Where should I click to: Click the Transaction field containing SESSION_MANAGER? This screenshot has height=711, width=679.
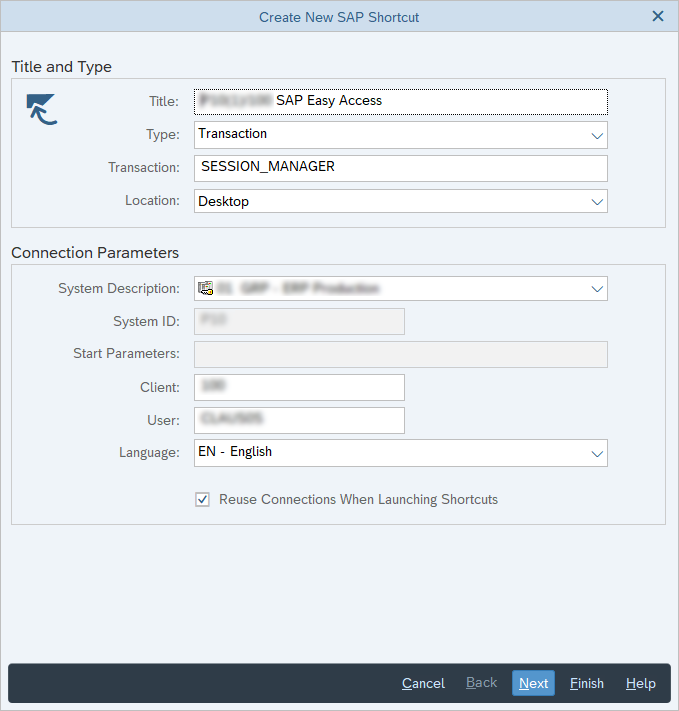click(401, 168)
